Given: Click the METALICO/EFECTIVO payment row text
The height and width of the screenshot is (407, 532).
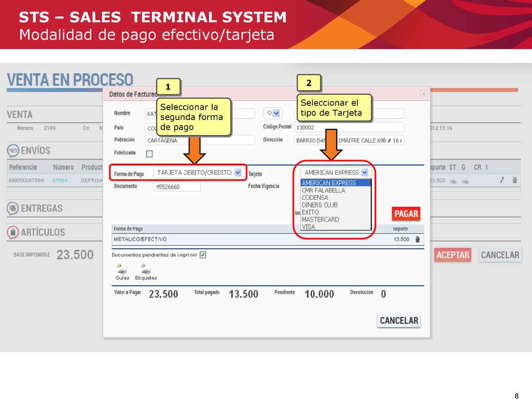Looking at the screenshot, I should coord(140,239).
